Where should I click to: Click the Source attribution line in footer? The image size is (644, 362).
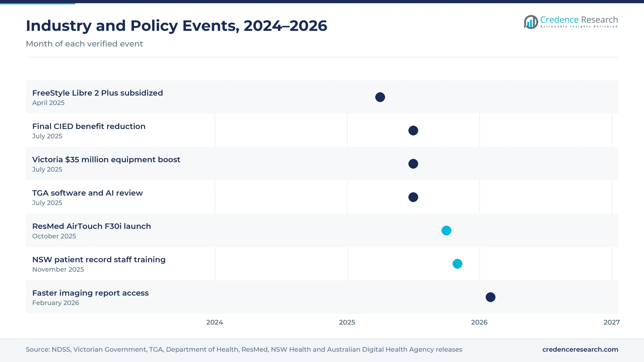(x=244, y=349)
